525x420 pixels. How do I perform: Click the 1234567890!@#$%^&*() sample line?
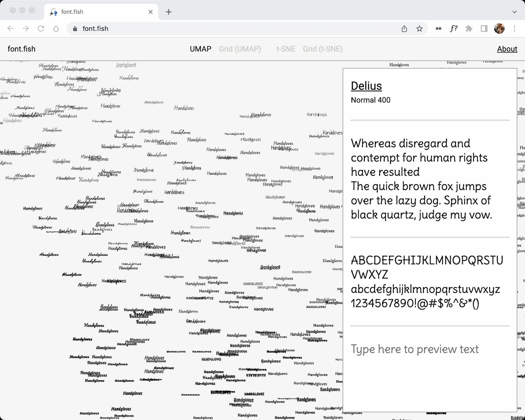tap(415, 303)
